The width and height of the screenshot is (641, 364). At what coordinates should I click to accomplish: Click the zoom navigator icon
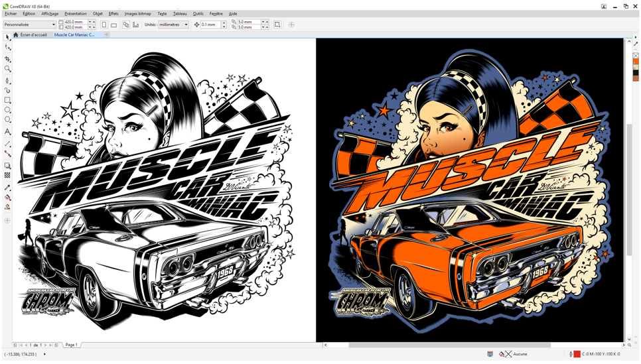629,345
